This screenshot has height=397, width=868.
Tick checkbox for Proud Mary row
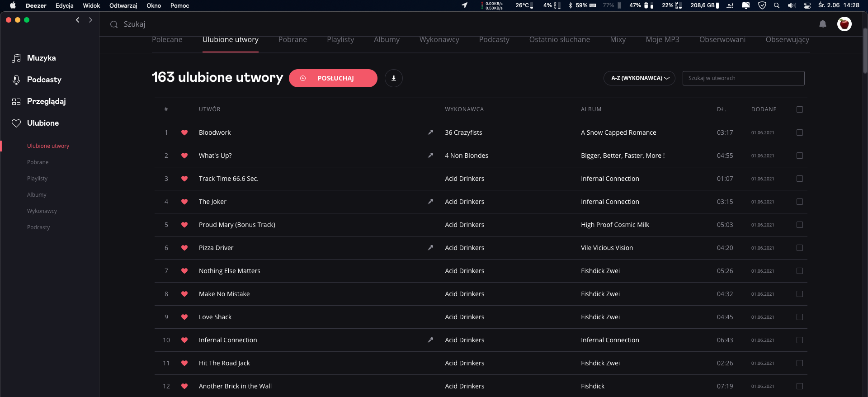(800, 225)
